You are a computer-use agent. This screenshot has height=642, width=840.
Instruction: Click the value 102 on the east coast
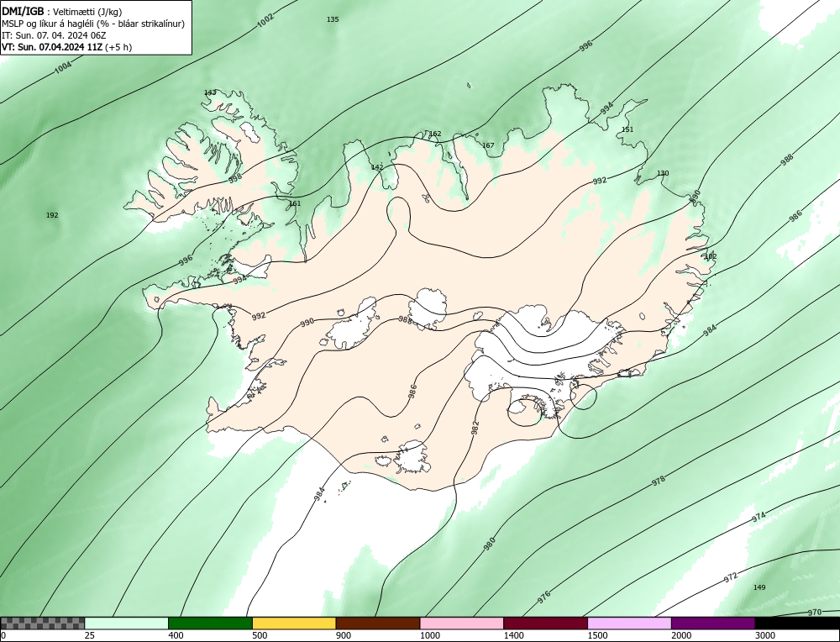711,256
